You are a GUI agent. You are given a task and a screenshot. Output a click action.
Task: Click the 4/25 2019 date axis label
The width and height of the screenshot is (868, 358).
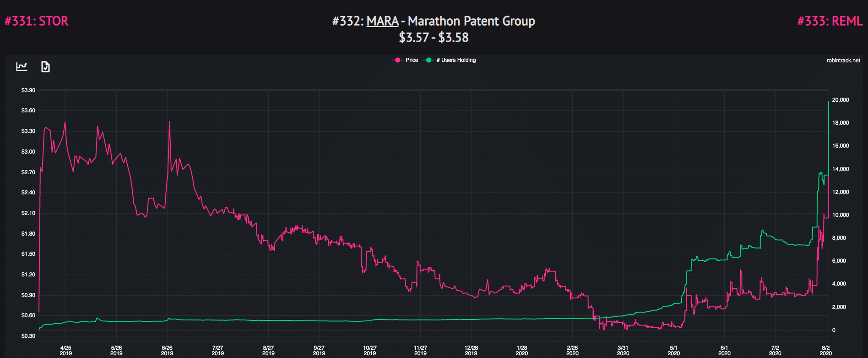pyautogui.click(x=65, y=351)
